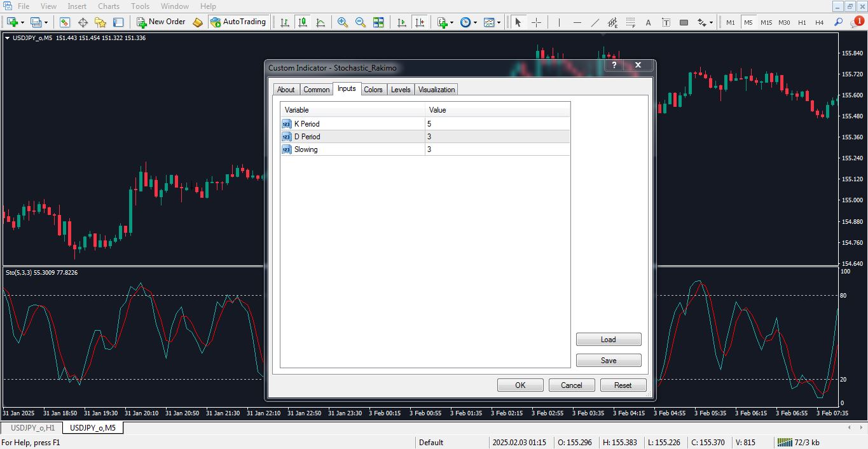Select the rectangle shape tool
The height and width of the screenshot is (449, 868).
[x=684, y=22]
